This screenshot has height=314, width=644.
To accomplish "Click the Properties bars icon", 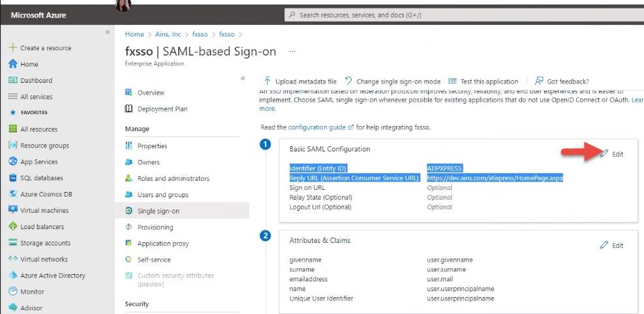I will [x=129, y=146].
